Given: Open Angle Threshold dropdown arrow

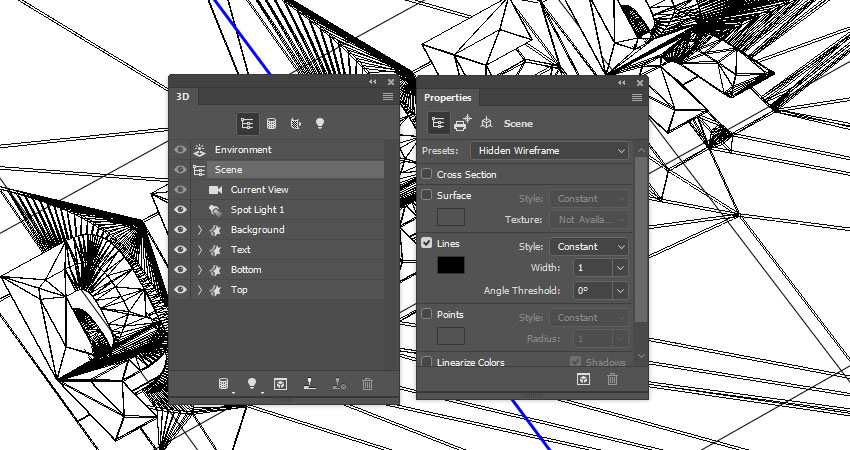Looking at the screenshot, I should point(621,291).
